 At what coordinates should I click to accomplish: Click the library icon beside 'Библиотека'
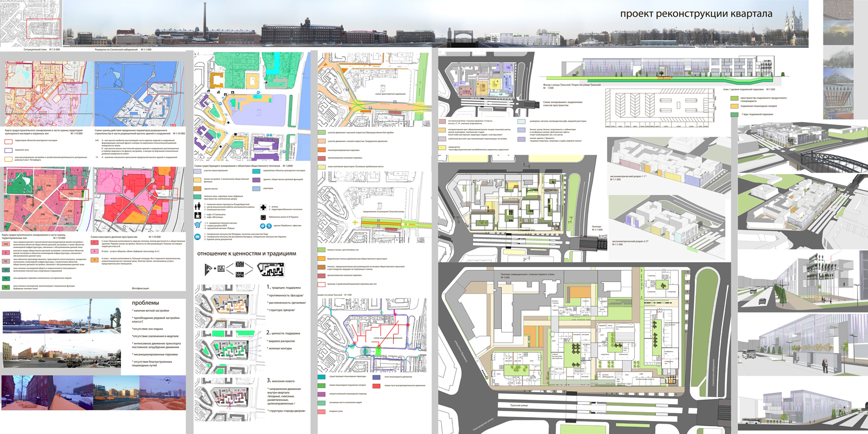coord(264,217)
